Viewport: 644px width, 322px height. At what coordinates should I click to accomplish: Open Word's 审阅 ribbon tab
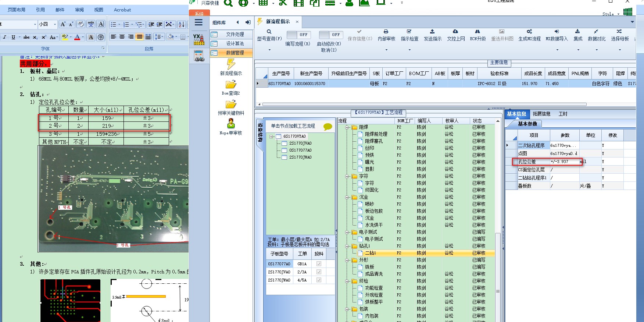pyautogui.click(x=79, y=10)
